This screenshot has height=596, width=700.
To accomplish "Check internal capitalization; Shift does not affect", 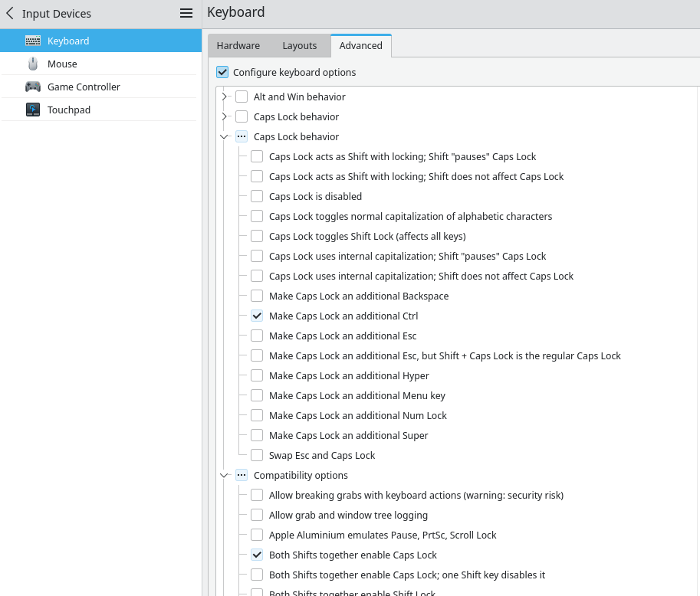I will [257, 276].
